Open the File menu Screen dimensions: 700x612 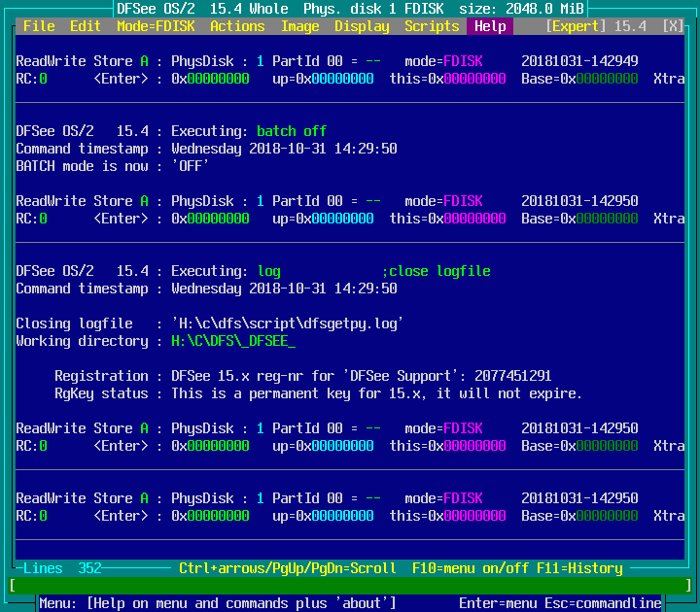click(39, 26)
